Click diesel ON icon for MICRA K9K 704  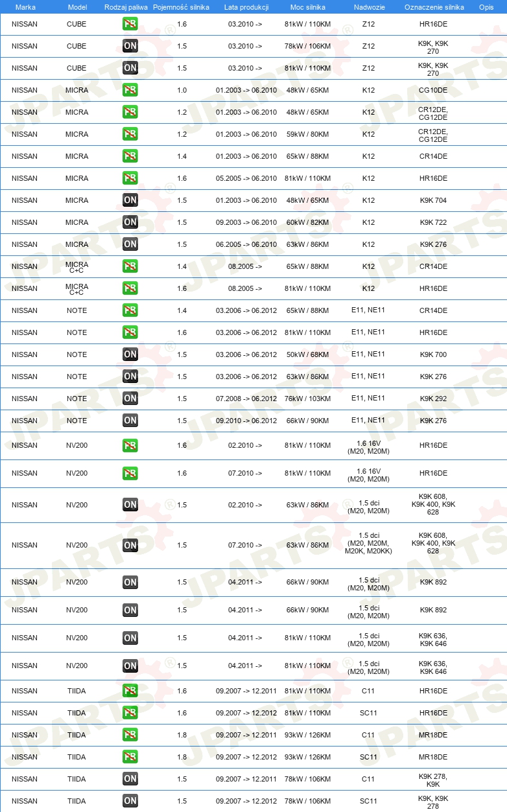(x=130, y=200)
